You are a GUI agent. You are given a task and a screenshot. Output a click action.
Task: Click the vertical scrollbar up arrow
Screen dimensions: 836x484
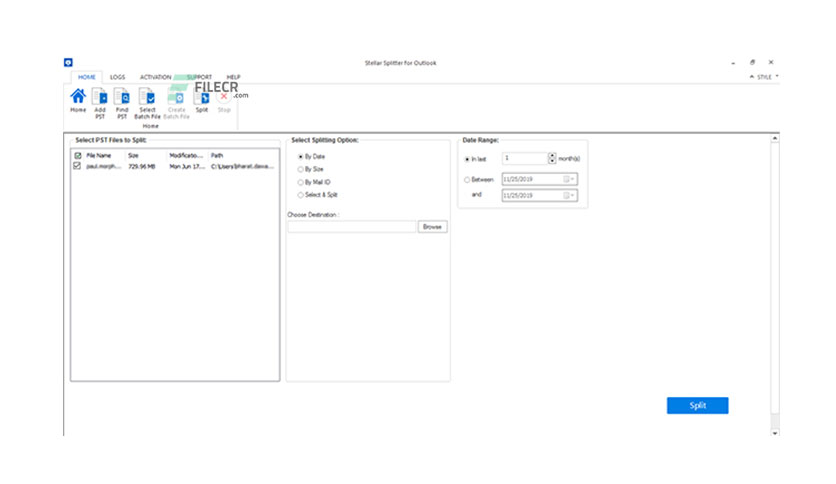(x=775, y=139)
